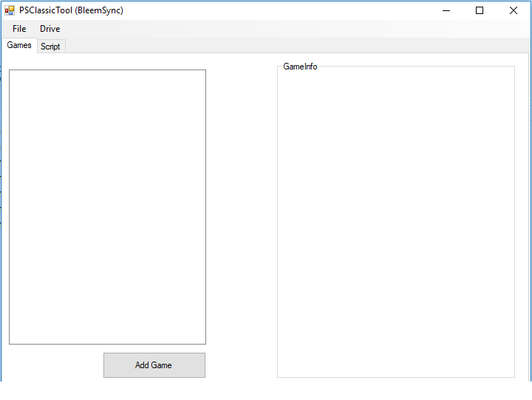Click the GameInfo group label
This screenshot has width=532, height=400.
300,67
